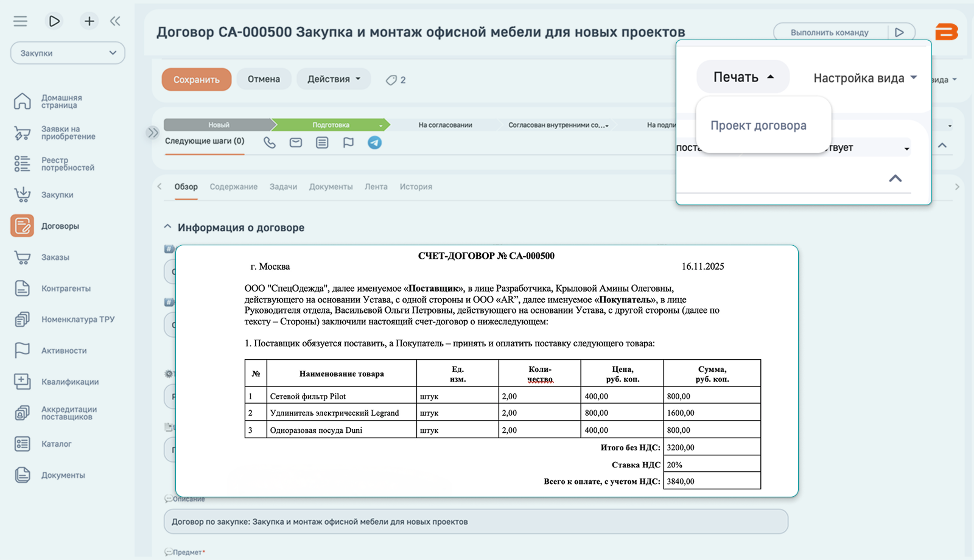This screenshot has height=560, width=974.
Task: Select the На согласовании stage
Action: [x=445, y=125]
